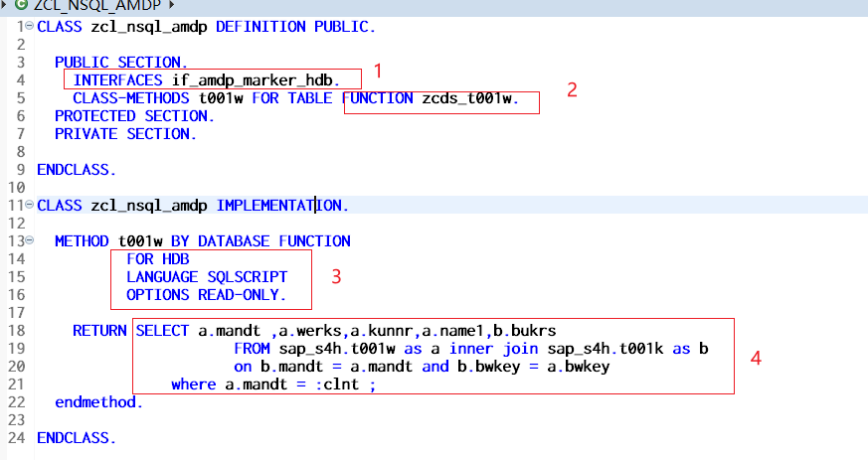Click the 'INTERFACES' keyword on line 4
The image size is (868, 460).
click(118, 80)
